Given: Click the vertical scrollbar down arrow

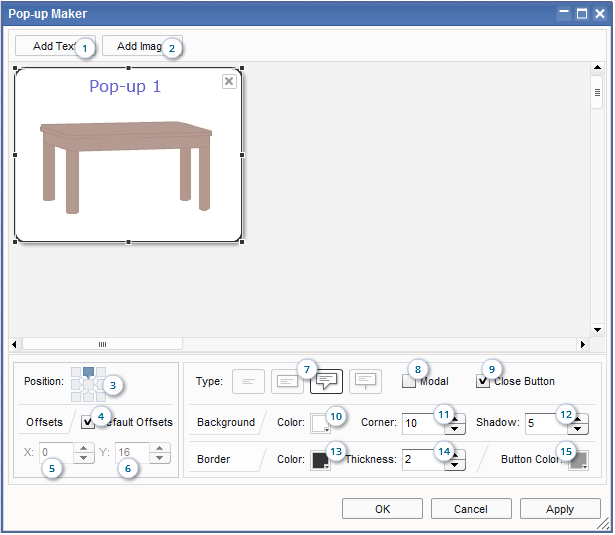Looking at the screenshot, I should pyautogui.click(x=597, y=330).
